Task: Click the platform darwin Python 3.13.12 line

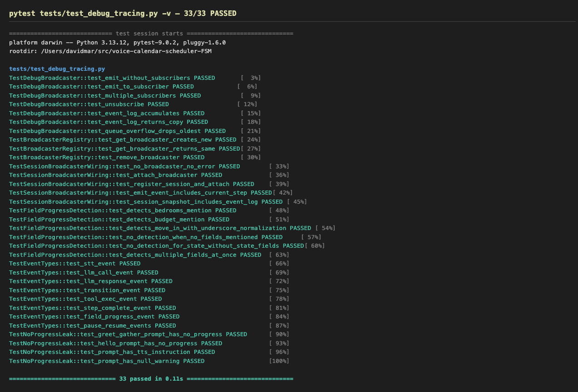Action: [x=117, y=42]
